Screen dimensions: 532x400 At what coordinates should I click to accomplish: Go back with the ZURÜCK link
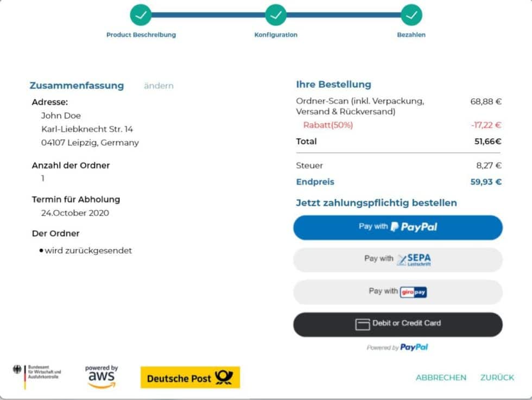point(497,378)
